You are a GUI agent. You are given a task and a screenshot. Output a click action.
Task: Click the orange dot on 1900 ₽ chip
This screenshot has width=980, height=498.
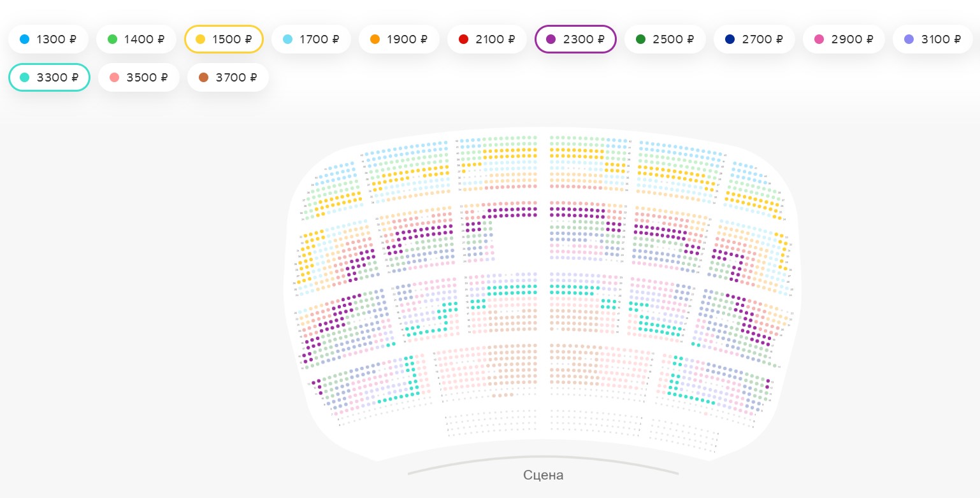(x=375, y=39)
